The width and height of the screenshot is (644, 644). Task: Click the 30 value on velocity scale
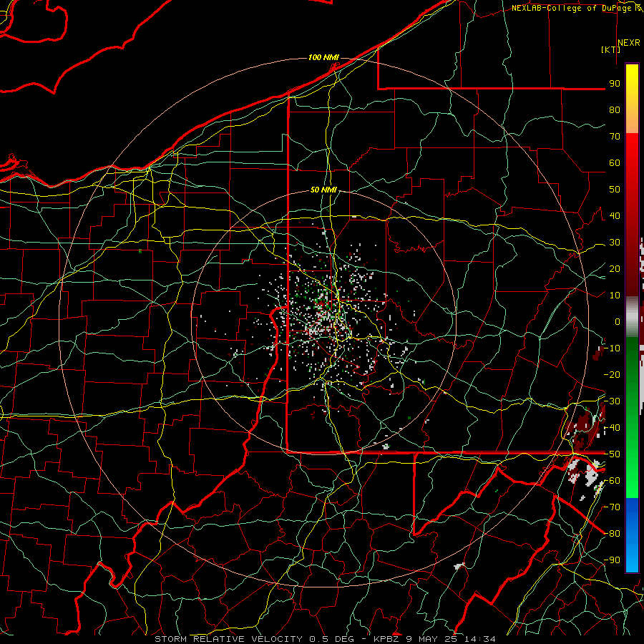pyautogui.click(x=615, y=243)
